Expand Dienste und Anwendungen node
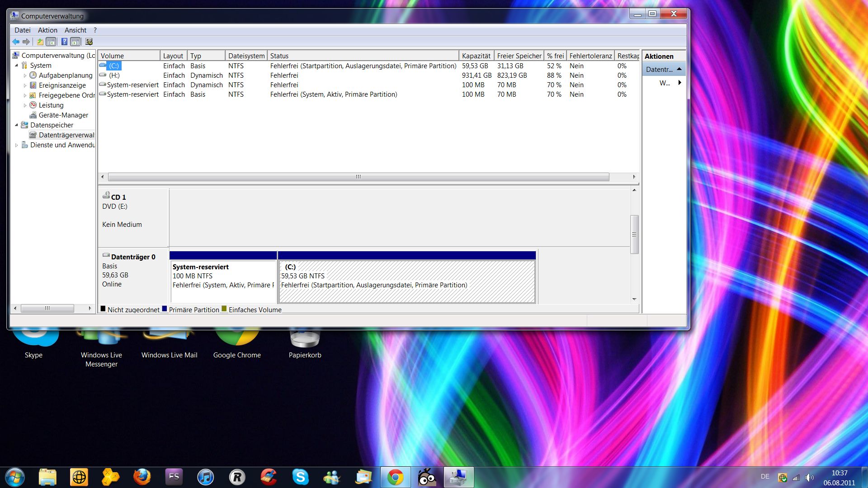 click(x=17, y=145)
